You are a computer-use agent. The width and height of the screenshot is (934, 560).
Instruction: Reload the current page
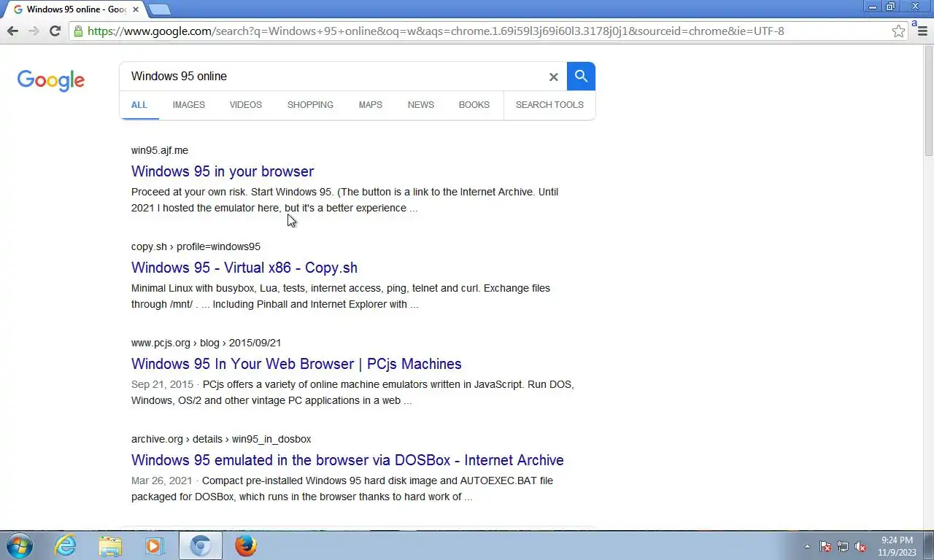pyautogui.click(x=55, y=31)
